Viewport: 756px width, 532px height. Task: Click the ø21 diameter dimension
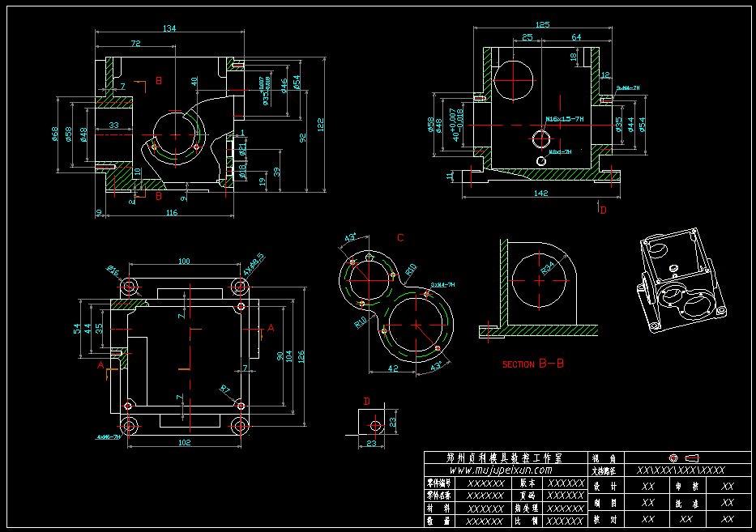point(242,149)
